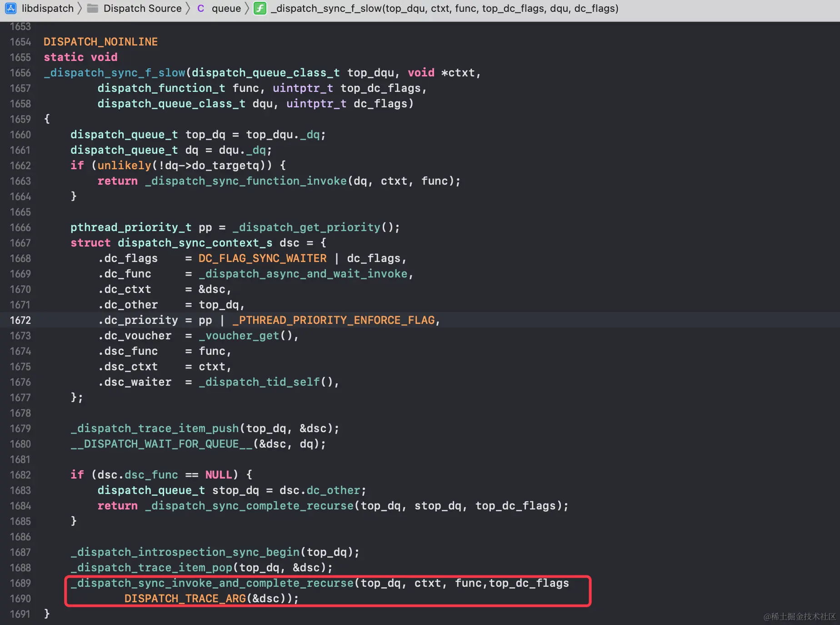Click _dispatch_sync_function_invoke call
The width and height of the screenshot is (840, 625).
pyautogui.click(x=246, y=181)
